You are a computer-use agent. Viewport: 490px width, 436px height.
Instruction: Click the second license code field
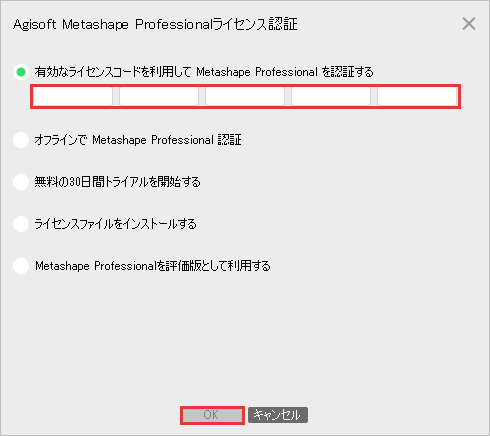pos(159,97)
